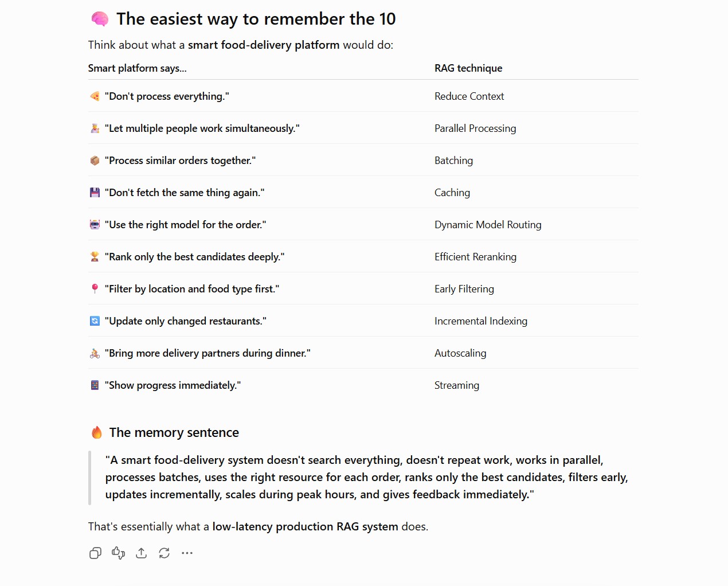This screenshot has width=728, height=586.
Task: Click the robot emoji in Dynamic Model Routing row
Action: 95,225
